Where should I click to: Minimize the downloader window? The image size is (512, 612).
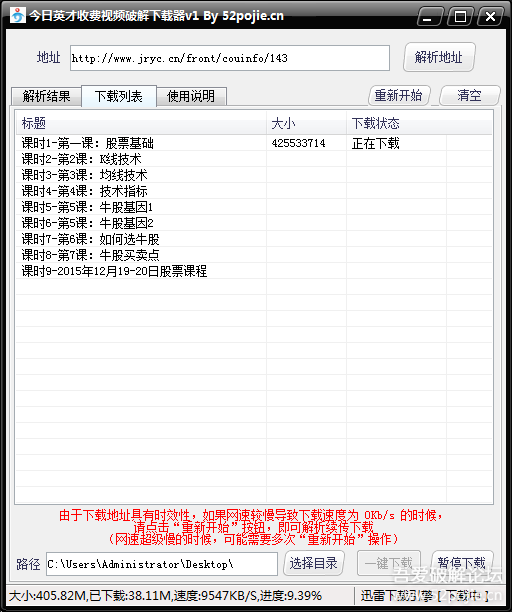428,16
